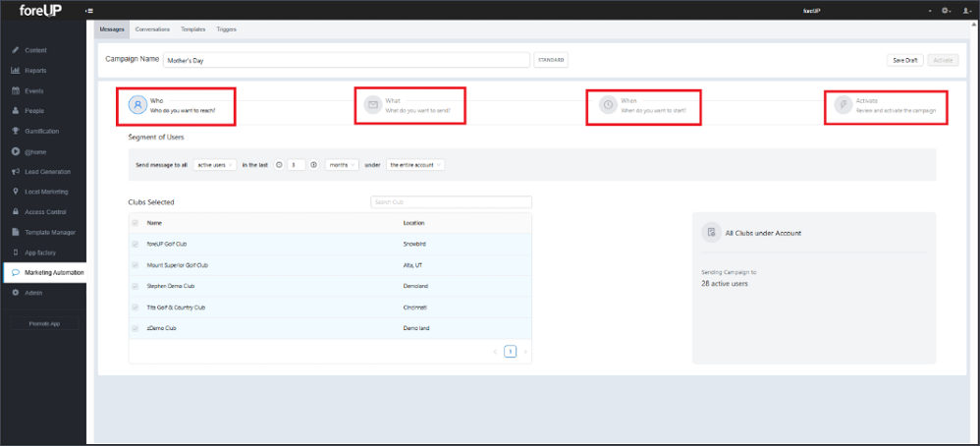Open the settings gear menu
The image size is (980, 446).
(947, 11)
